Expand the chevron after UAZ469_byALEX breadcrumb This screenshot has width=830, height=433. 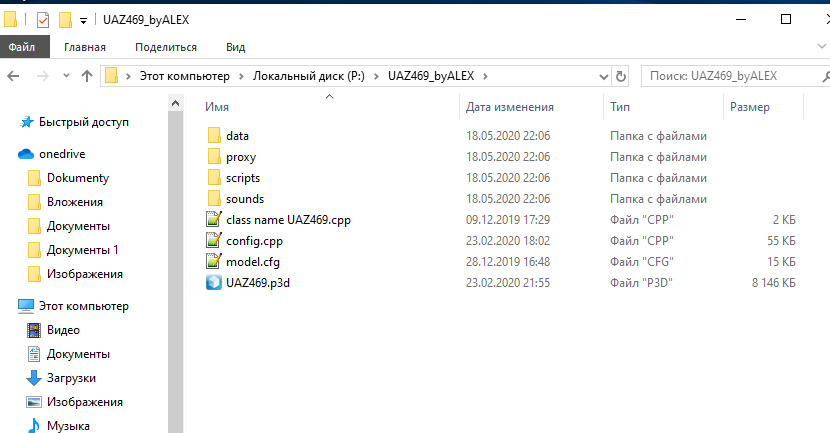tap(485, 76)
